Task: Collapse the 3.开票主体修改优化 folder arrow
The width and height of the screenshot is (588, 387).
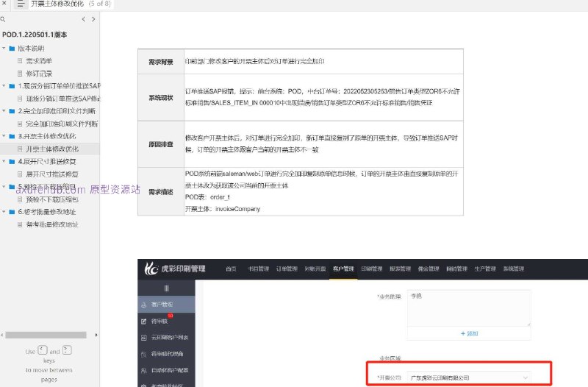Action: 4,136
